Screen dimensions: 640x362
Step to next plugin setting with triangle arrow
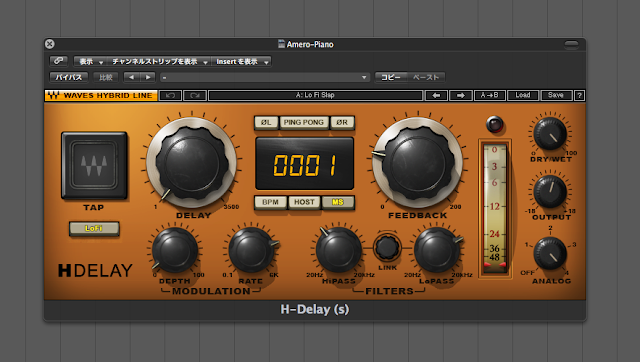pos(148,77)
